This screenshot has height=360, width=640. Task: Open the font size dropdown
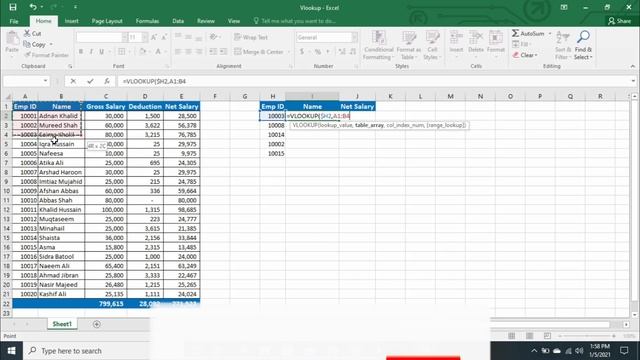pos(145,37)
